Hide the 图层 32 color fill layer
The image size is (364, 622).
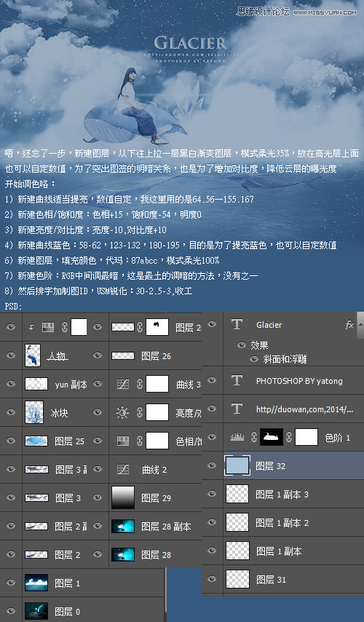(x=212, y=465)
